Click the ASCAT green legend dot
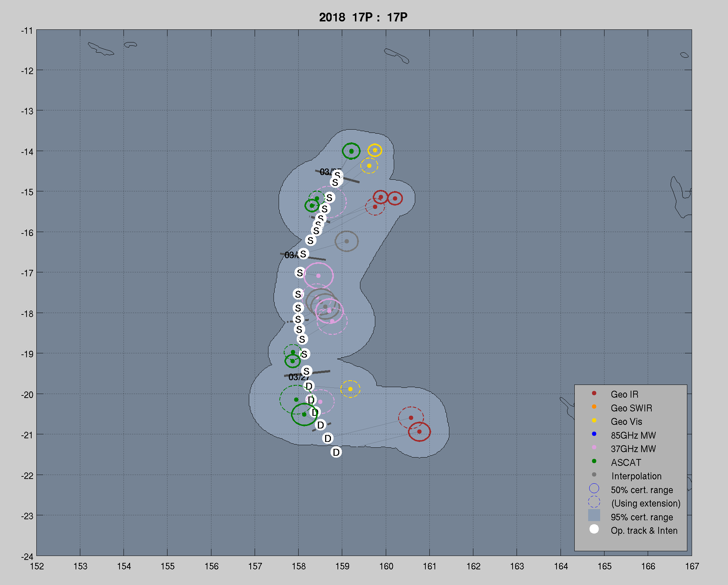 (x=594, y=461)
